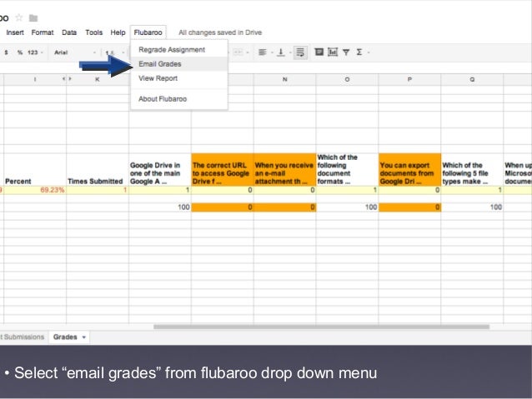Expand hidden column arrows between I and K
Image resolution: width=532 pixels, height=399 pixels.
pyautogui.click(x=67, y=79)
